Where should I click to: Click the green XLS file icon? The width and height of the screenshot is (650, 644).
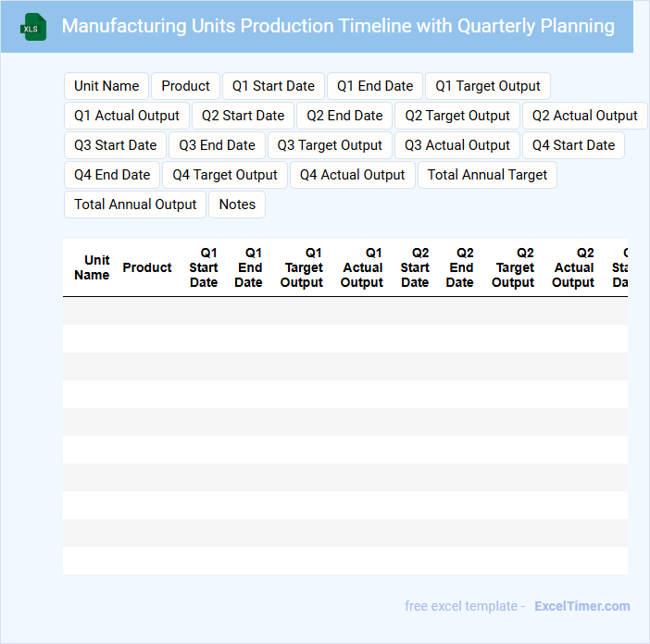tap(33, 27)
